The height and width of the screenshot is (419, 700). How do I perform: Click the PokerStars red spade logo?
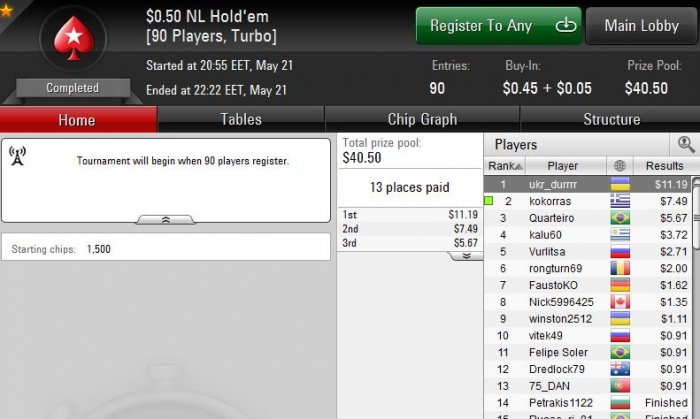point(74,38)
